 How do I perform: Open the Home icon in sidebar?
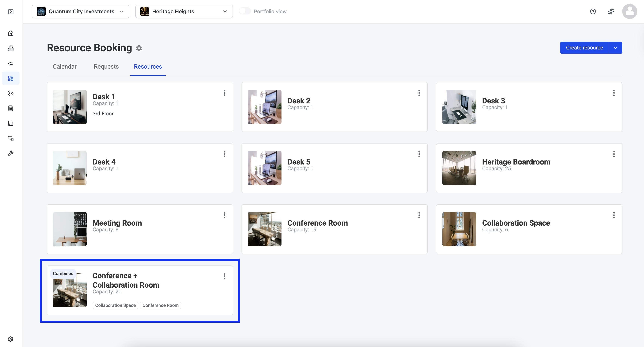point(11,33)
